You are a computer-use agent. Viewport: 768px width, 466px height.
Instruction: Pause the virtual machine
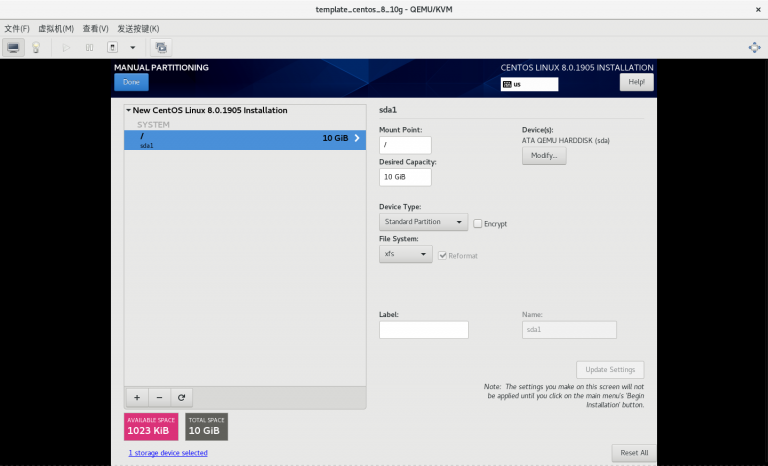pos(89,48)
